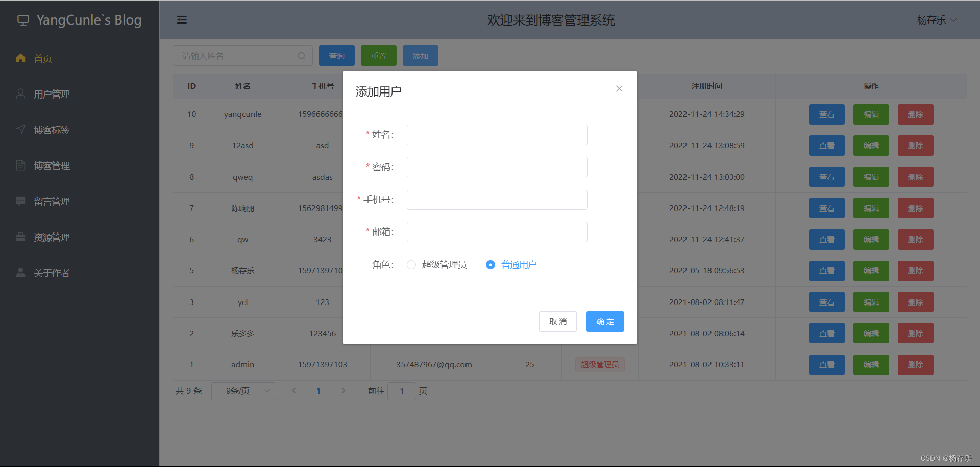The height and width of the screenshot is (467, 980).
Task: Click the home icon for 首页
Action: coord(20,58)
